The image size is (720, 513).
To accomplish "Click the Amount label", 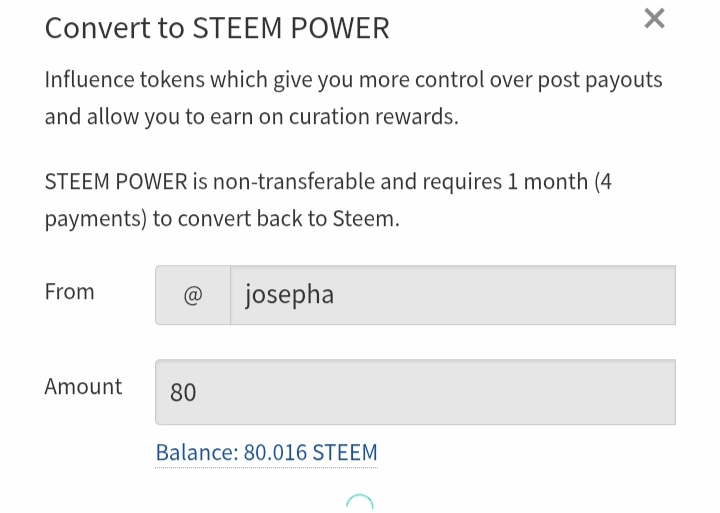I will click(83, 386).
